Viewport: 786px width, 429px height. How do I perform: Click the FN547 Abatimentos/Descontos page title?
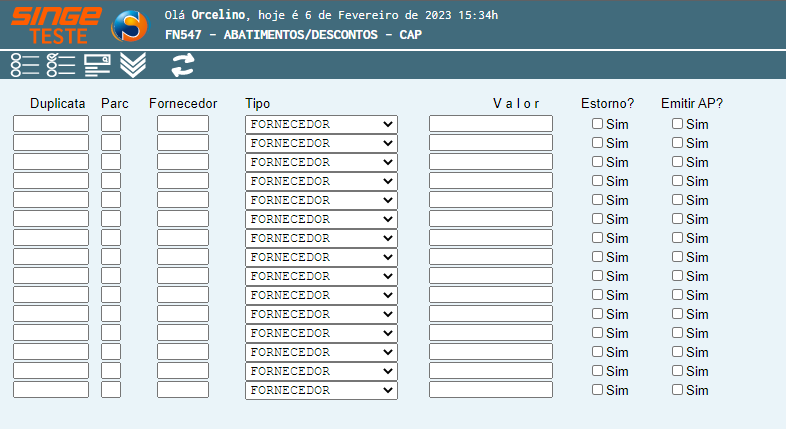pyautogui.click(x=293, y=35)
